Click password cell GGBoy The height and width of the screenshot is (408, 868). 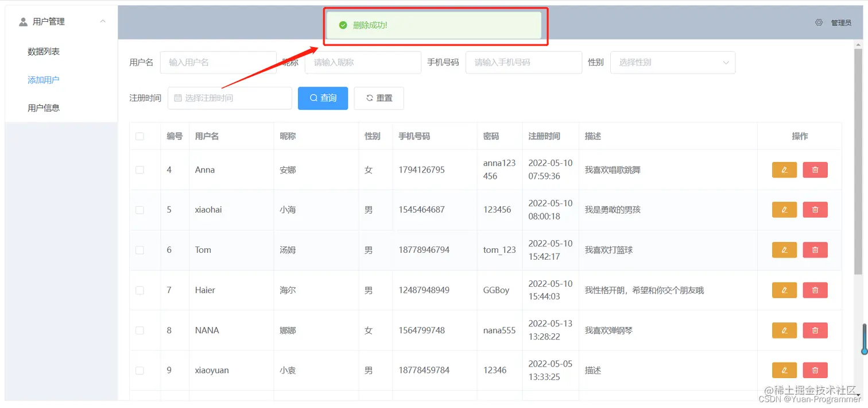click(x=496, y=290)
